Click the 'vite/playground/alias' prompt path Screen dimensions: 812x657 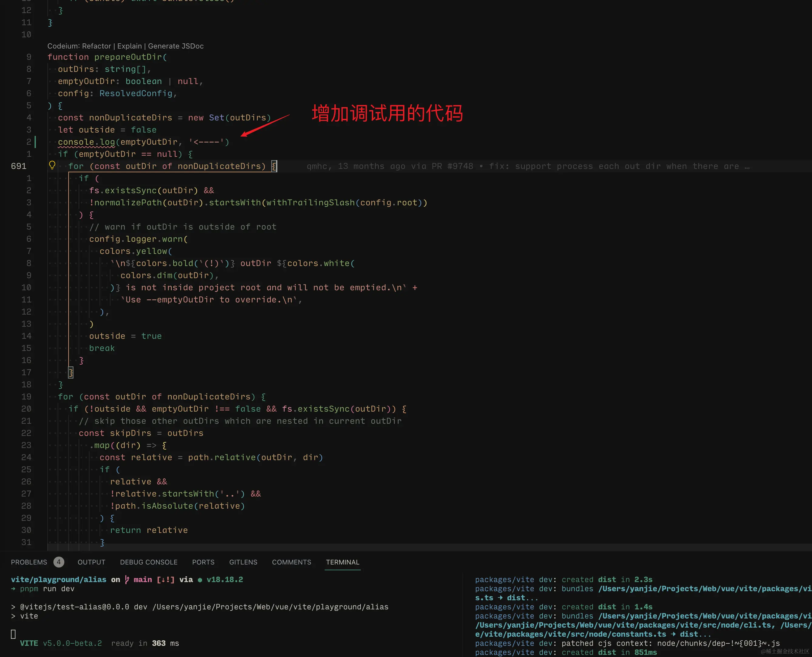tap(59, 579)
